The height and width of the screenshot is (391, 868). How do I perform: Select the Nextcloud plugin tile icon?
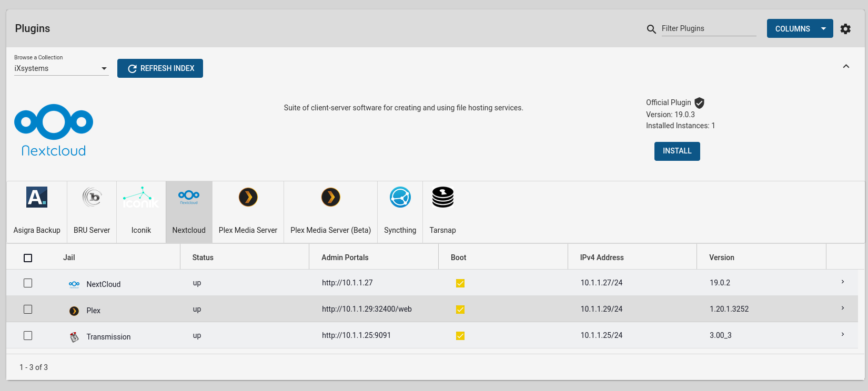(x=189, y=197)
